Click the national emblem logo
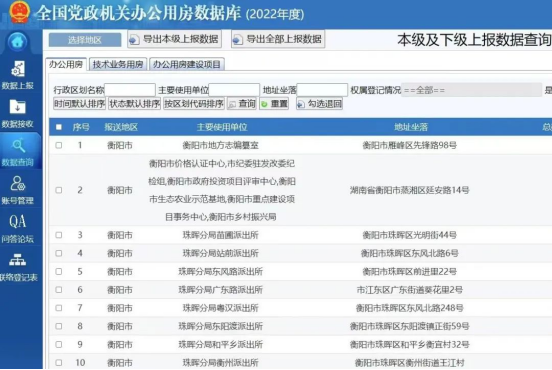 19,12
